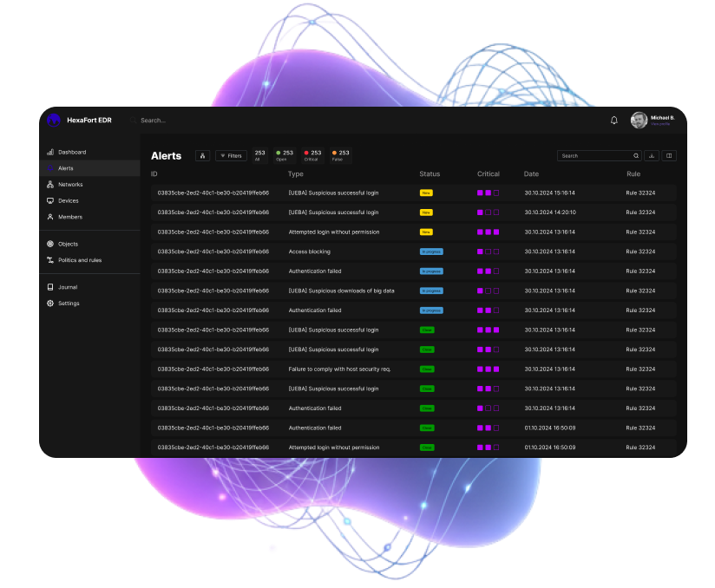This screenshot has width=715, height=588.
Task: Select the Open alerts filter chip
Action: 285,155
